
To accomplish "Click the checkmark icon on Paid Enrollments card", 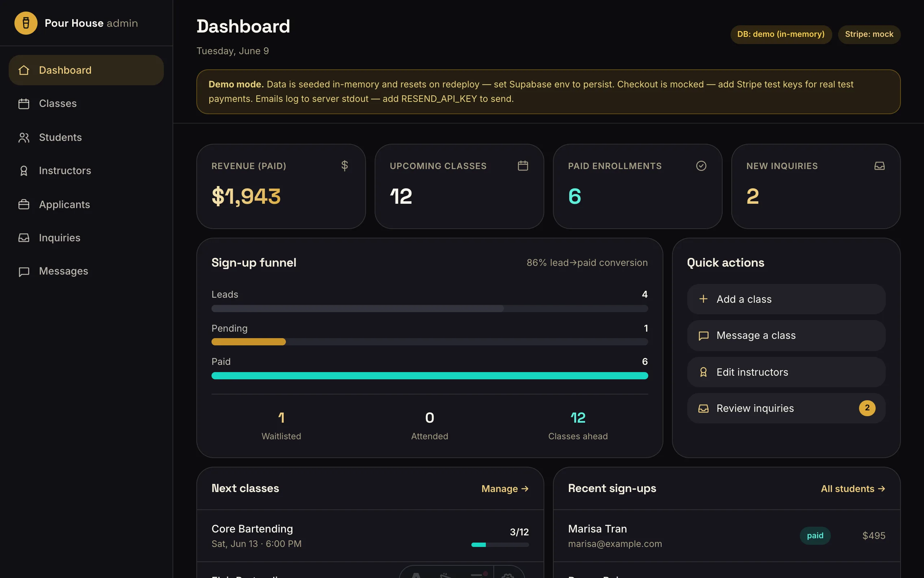I will pyautogui.click(x=701, y=165).
